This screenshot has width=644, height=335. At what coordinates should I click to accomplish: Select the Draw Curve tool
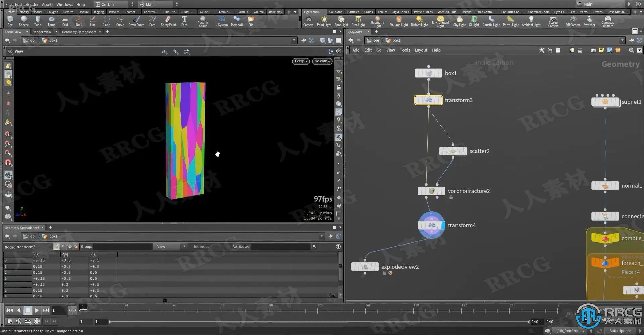point(136,21)
